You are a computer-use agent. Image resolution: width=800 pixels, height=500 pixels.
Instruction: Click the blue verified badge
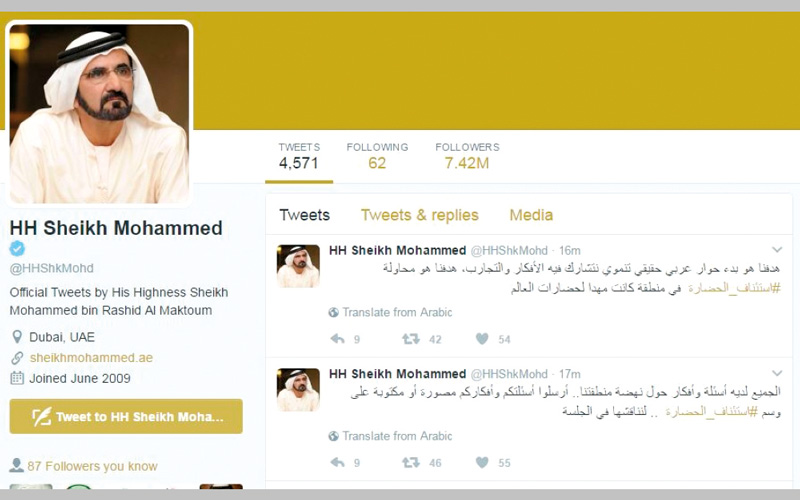(x=17, y=248)
